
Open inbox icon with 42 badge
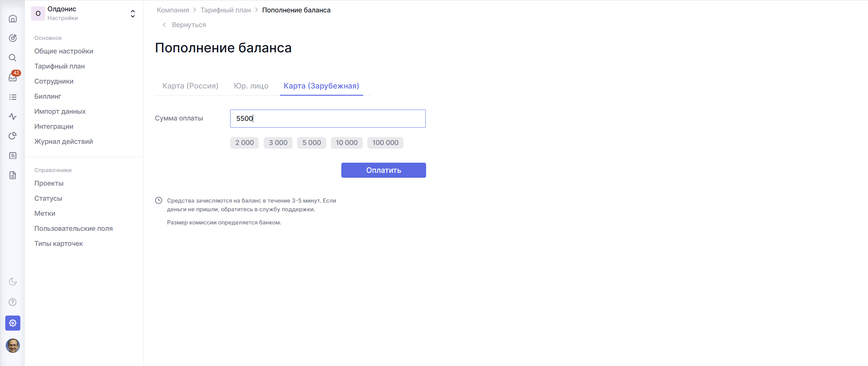[13, 77]
